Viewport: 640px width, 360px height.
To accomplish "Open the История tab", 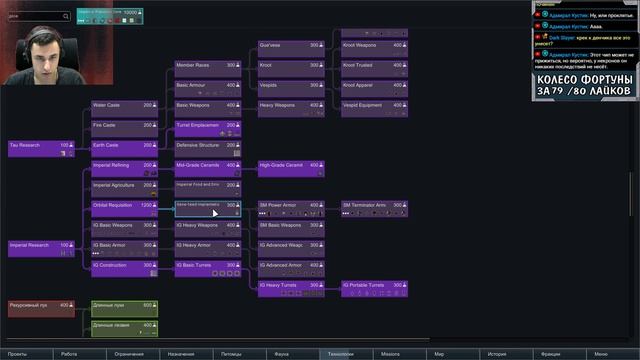I will pyautogui.click(x=506, y=354).
